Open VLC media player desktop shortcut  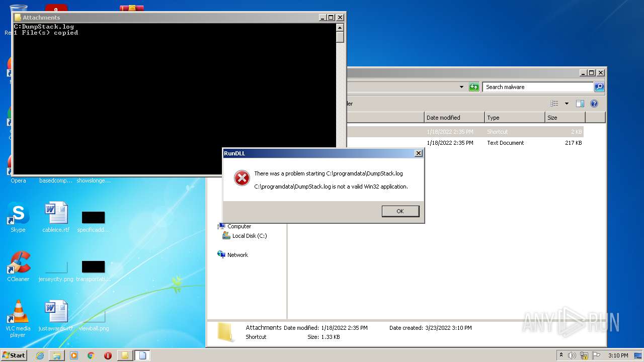click(18, 319)
